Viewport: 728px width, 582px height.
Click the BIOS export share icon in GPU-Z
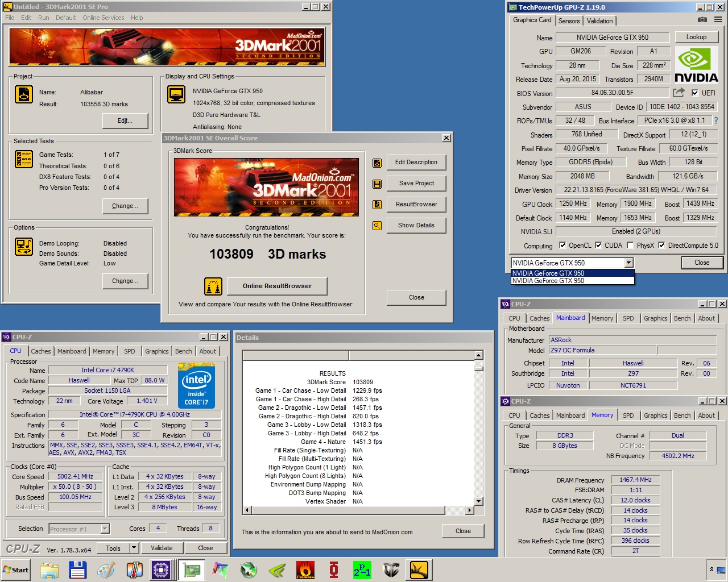[x=679, y=93]
